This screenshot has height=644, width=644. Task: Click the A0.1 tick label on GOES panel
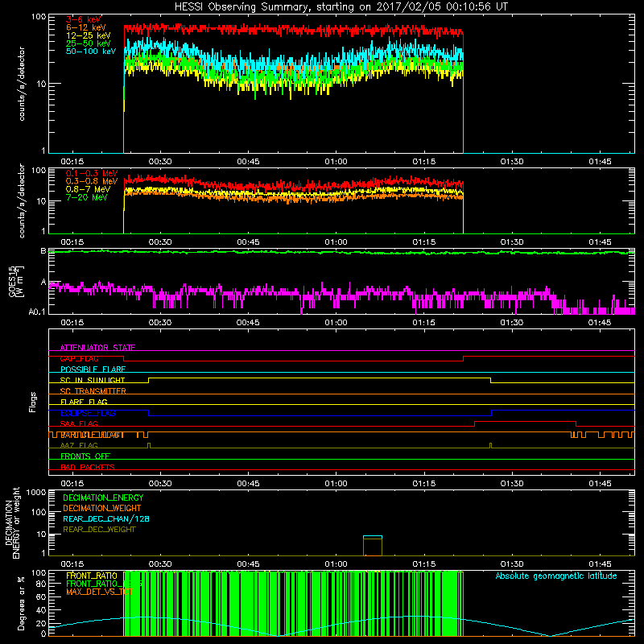click(37, 312)
